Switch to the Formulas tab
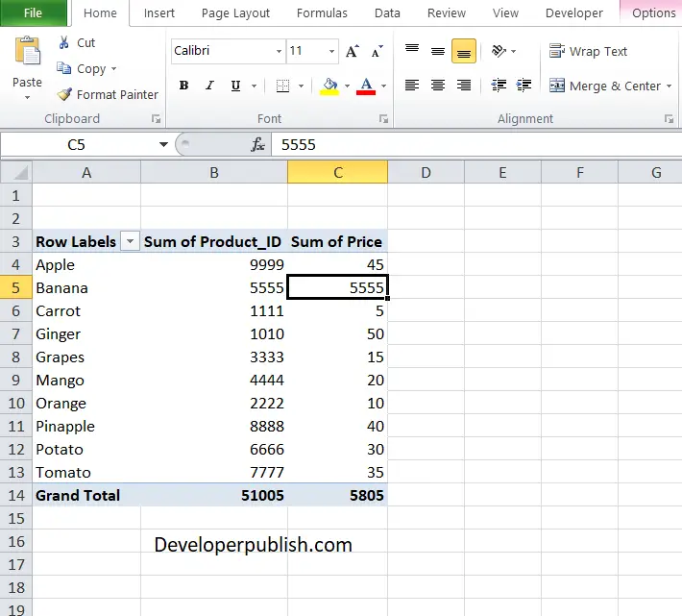 (322, 13)
